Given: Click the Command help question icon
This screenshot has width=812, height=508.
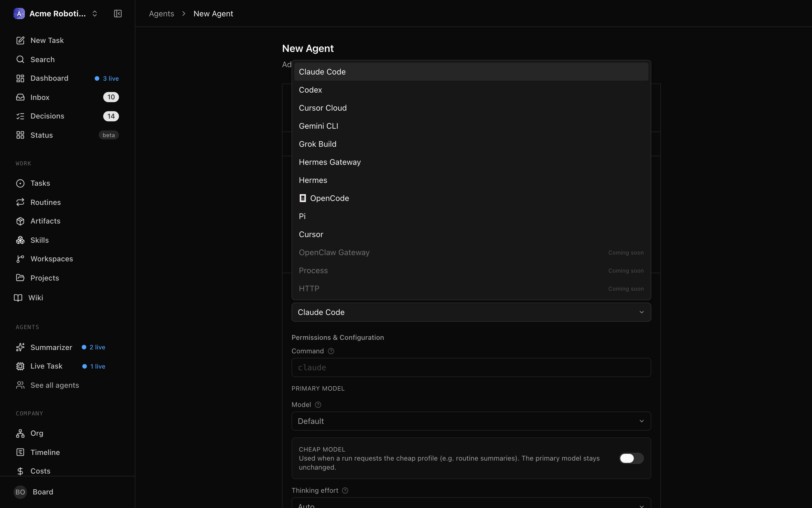Looking at the screenshot, I should click(x=331, y=351).
